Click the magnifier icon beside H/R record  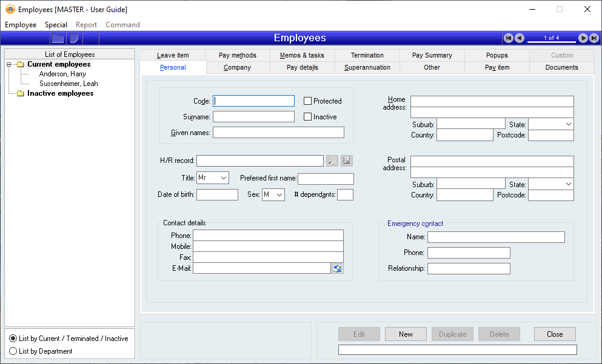pos(332,160)
